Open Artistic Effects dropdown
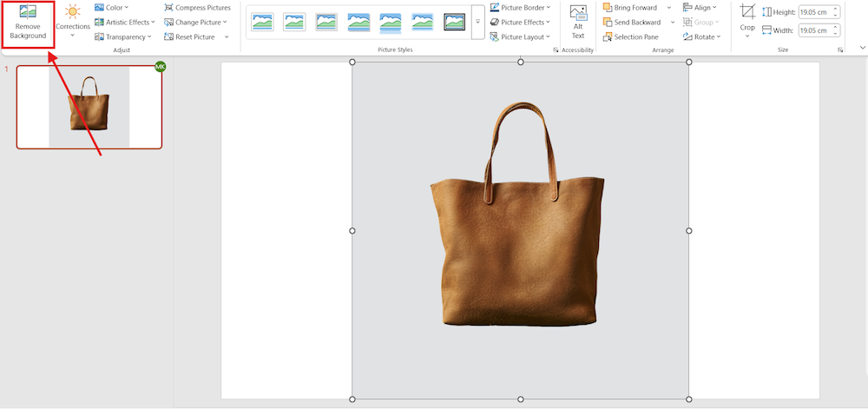The image size is (868, 409). (x=124, y=22)
